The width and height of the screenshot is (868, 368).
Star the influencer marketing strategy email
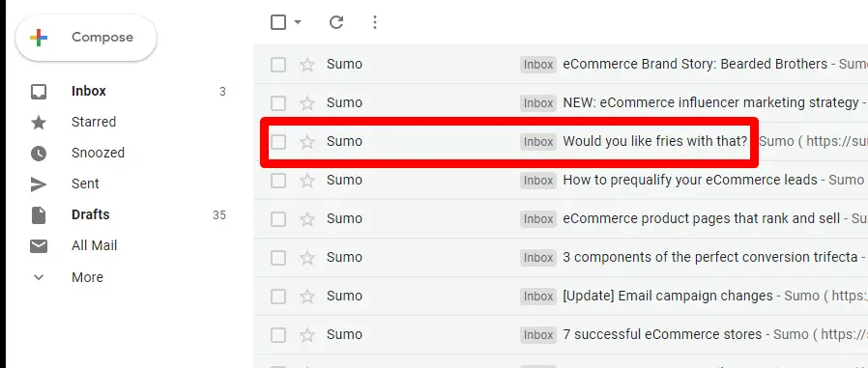point(307,103)
